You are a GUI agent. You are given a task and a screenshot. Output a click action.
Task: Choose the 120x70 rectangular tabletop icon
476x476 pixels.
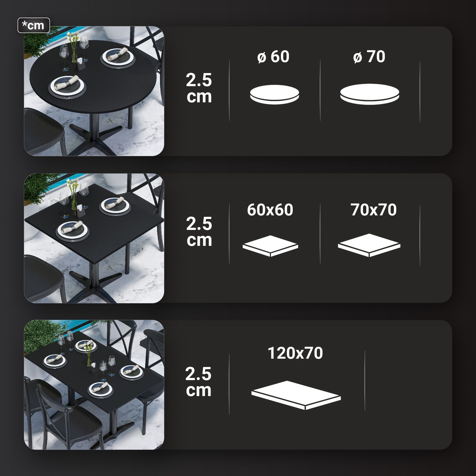[296, 395]
